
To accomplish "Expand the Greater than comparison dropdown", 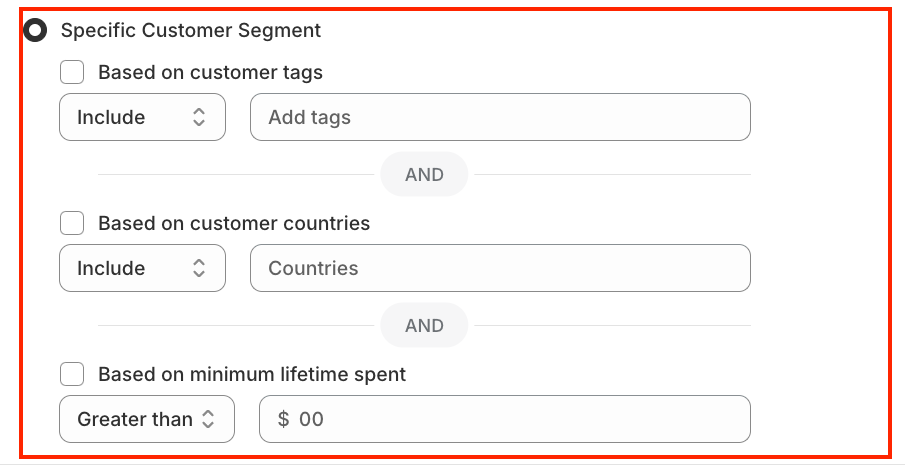I will tap(146, 419).
